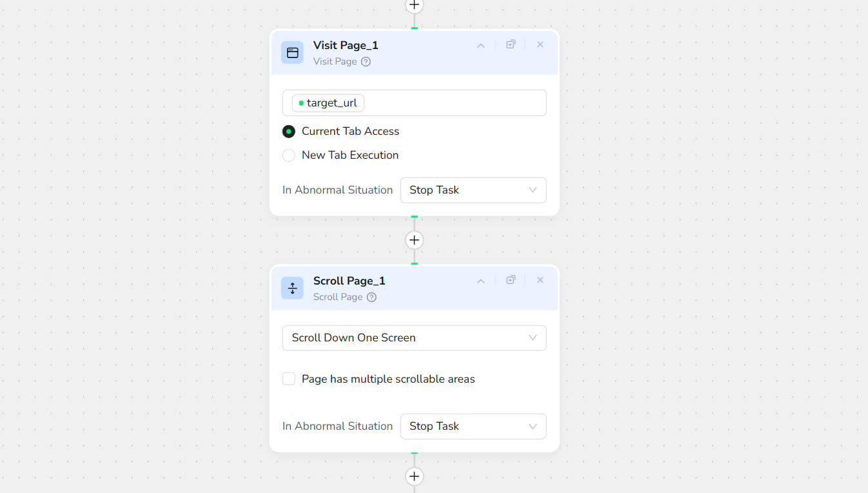Open Scroll Down One Screen dropdown
Viewport: 868px width, 493px height.
(414, 338)
